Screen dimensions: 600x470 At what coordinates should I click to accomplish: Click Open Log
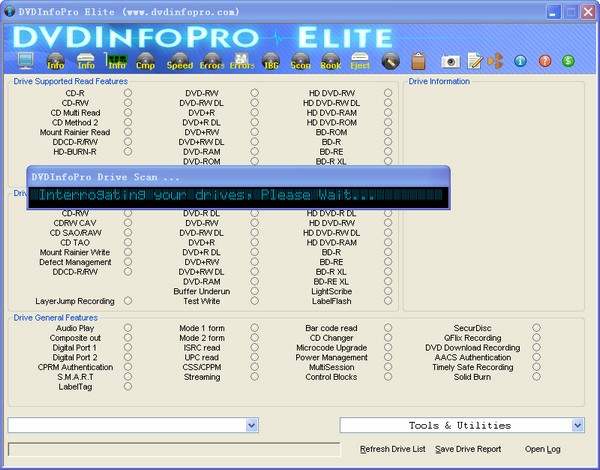543,449
